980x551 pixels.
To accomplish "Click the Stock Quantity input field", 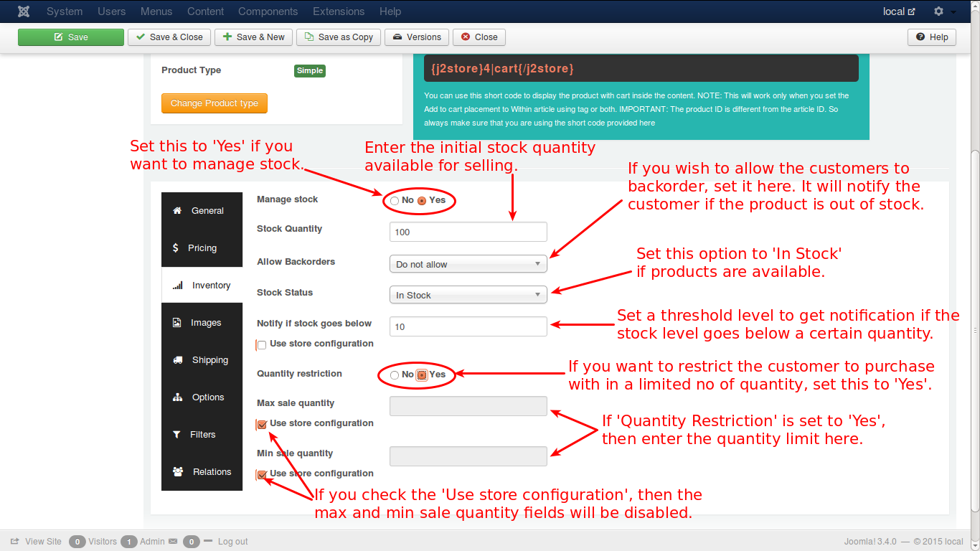I will point(468,232).
